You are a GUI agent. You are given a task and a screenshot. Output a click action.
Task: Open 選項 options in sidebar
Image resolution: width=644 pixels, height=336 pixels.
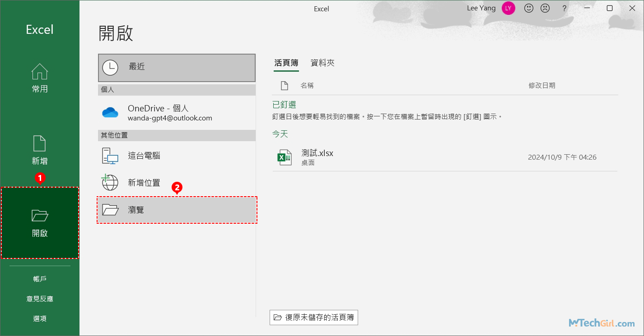click(40, 318)
